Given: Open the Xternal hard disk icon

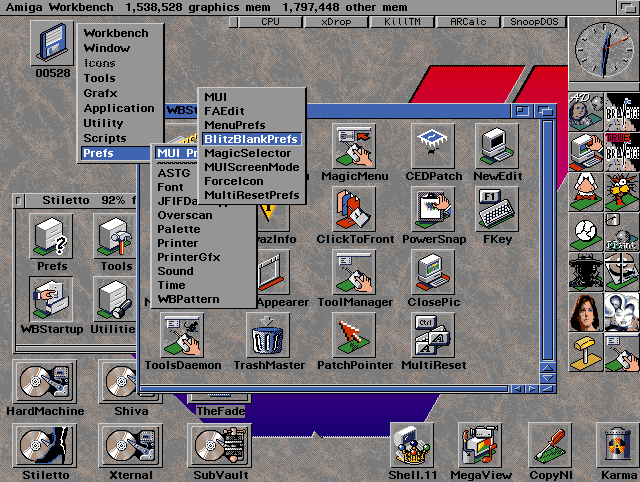Looking at the screenshot, I should pos(130,445).
